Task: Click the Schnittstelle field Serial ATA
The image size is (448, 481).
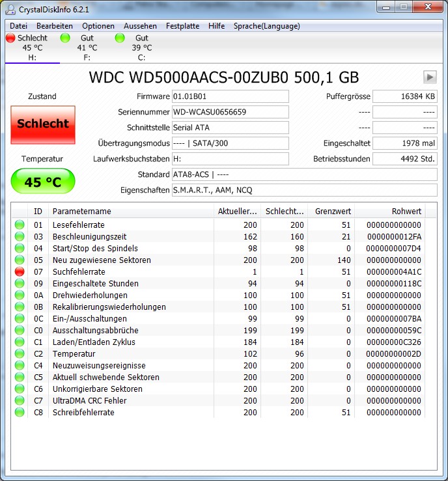Action: 230,128
